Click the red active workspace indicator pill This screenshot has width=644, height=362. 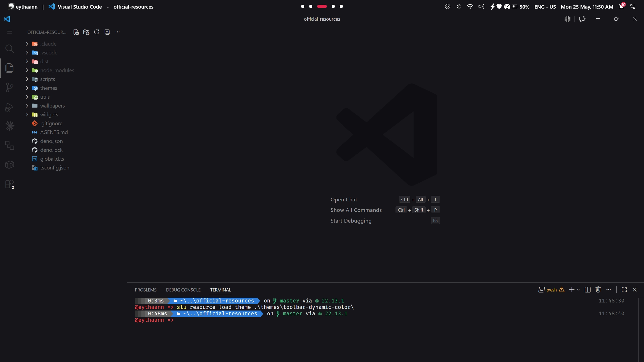click(322, 6)
